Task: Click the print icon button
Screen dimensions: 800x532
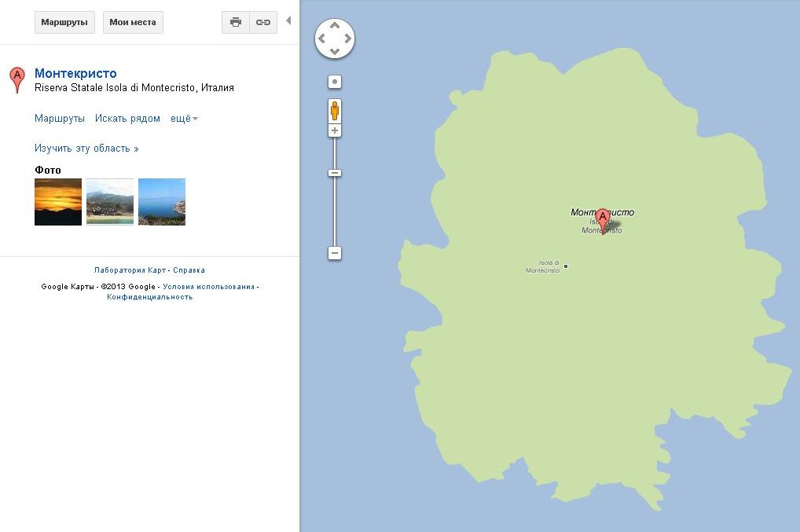Action: pyautogui.click(x=235, y=23)
